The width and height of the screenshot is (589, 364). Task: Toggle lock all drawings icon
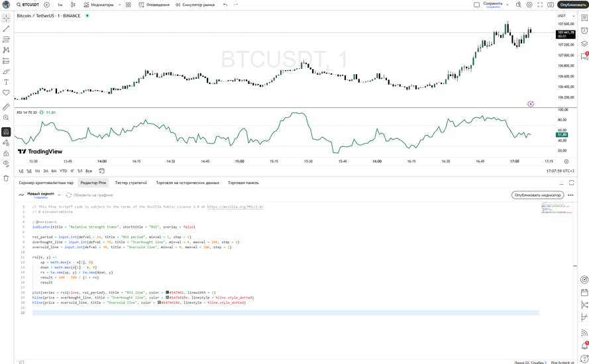pos(6,154)
